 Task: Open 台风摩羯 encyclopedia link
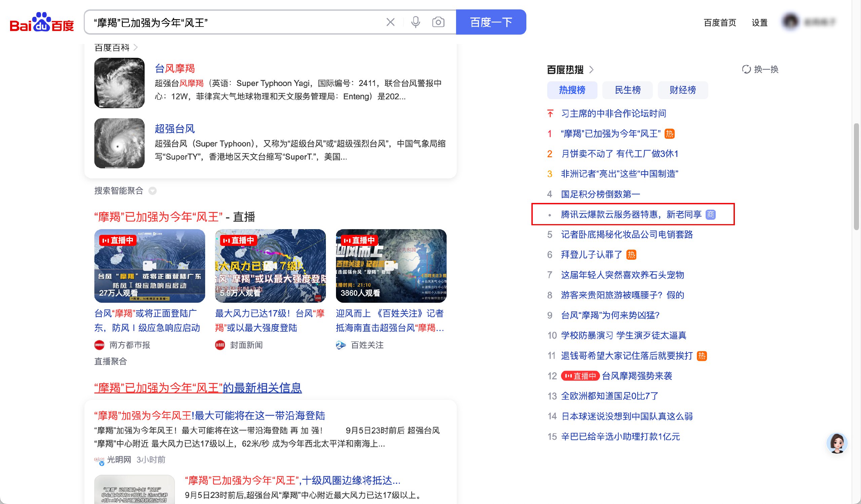click(x=175, y=68)
